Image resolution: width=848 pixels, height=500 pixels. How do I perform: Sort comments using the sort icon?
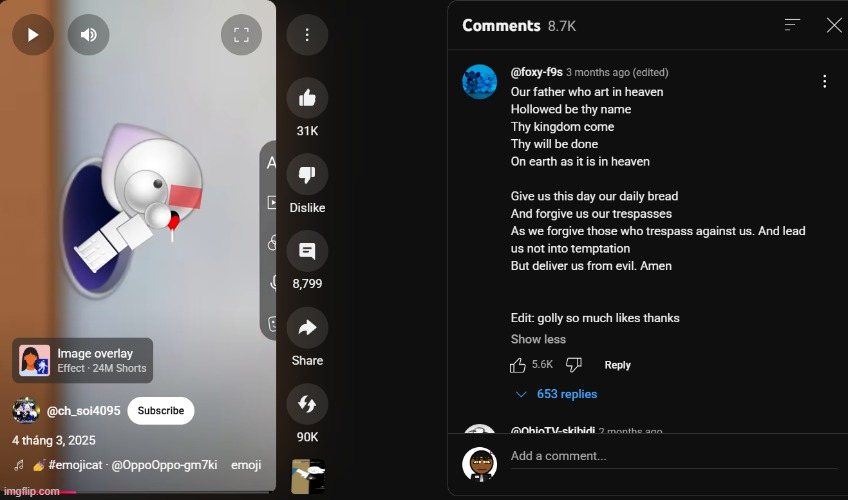coord(792,25)
